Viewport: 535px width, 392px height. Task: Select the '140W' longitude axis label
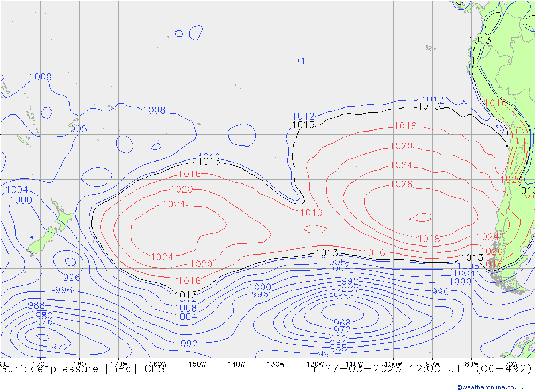coord(236,364)
